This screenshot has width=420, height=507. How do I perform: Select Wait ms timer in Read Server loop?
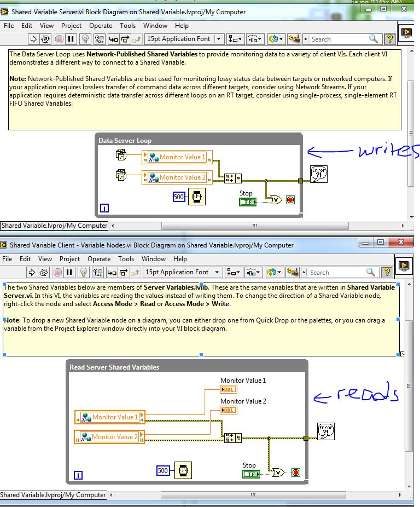pyautogui.click(x=183, y=470)
